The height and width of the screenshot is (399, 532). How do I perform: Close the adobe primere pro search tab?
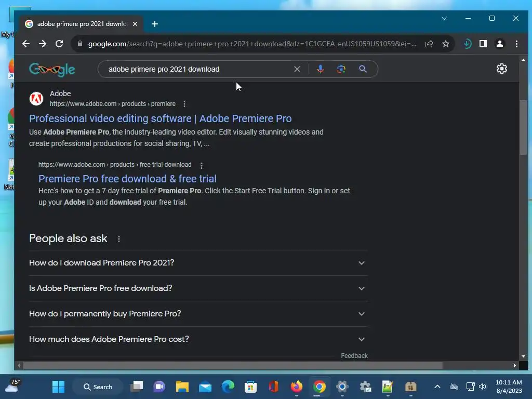pyautogui.click(x=135, y=24)
